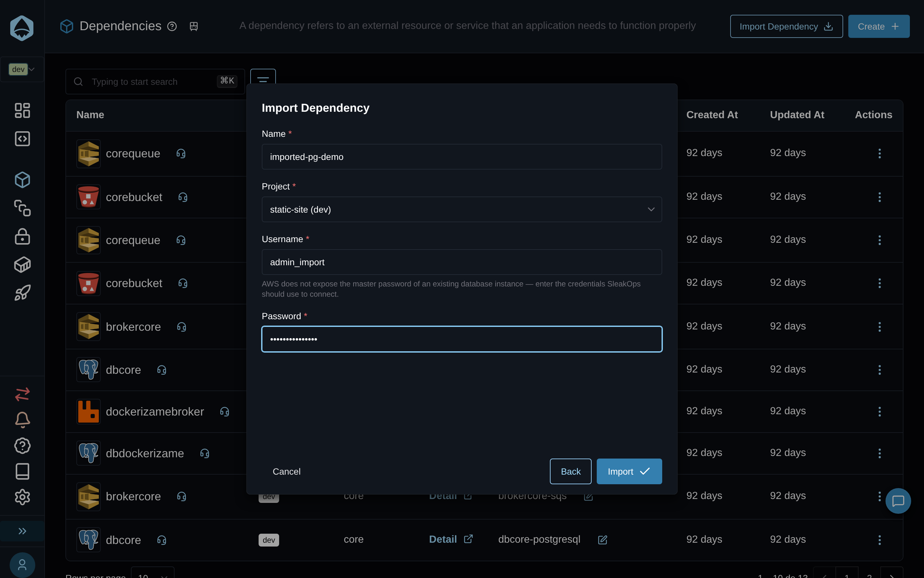
Task: Click the Import button to confirm
Action: (629, 471)
